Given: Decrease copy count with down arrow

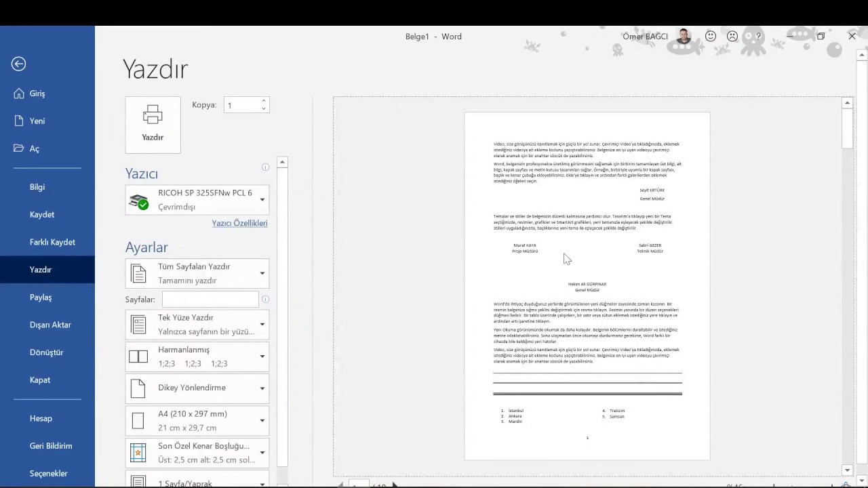Looking at the screenshot, I should [264, 109].
